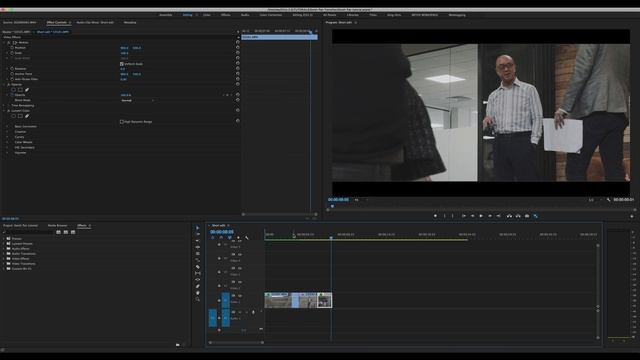Open the Audio Clip Mixer tab
Screen dimensions: 640x360
click(95, 22)
